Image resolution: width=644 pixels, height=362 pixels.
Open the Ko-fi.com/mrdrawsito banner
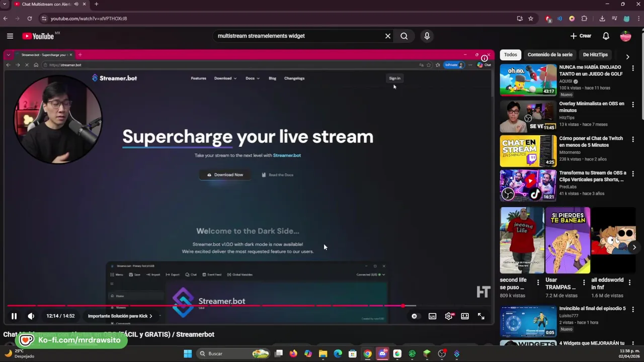pos(70,340)
